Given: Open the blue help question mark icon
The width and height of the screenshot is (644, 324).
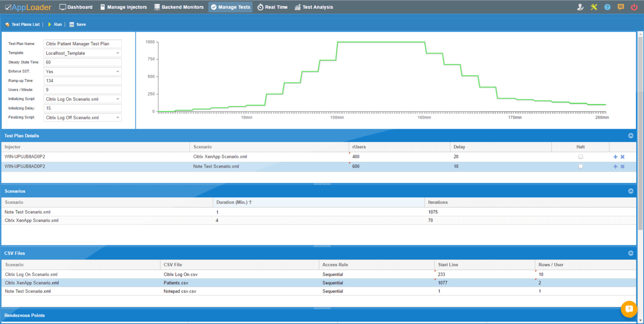Looking at the screenshot, I should click(607, 7).
